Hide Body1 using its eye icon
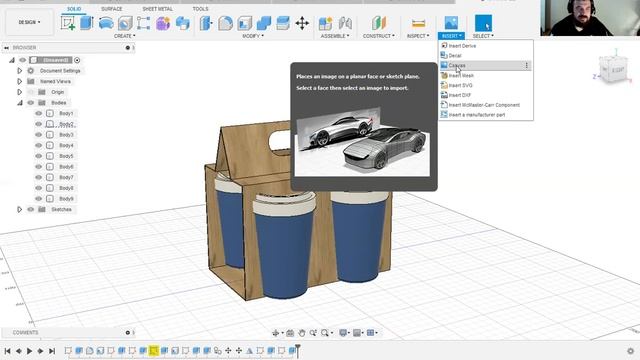The height and width of the screenshot is (360, 640). (x=39, y=113)
